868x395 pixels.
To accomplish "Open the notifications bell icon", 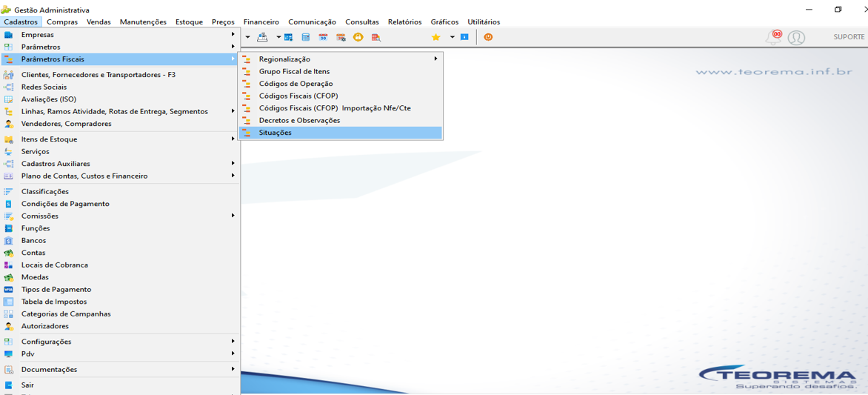I will pos(772,37).
